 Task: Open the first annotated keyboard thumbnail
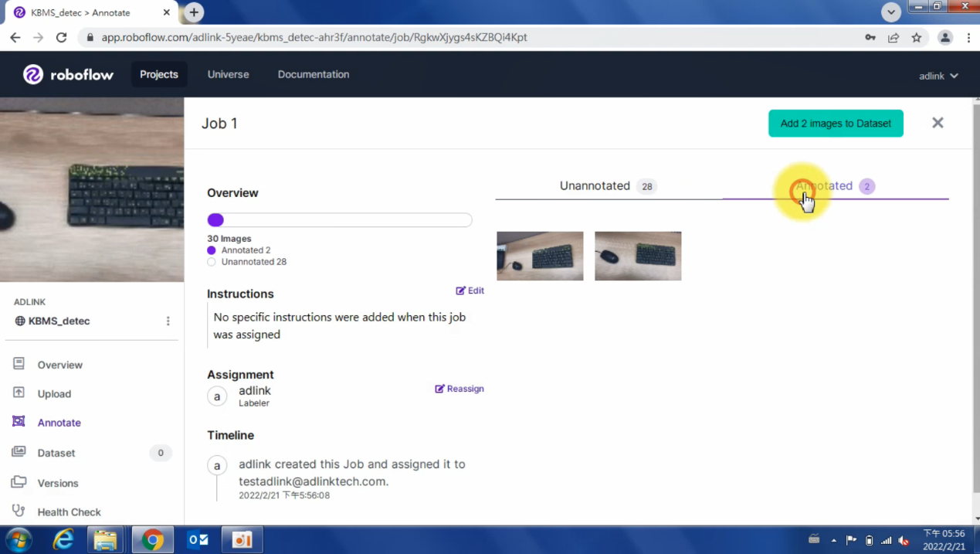[x=540, y=256]
